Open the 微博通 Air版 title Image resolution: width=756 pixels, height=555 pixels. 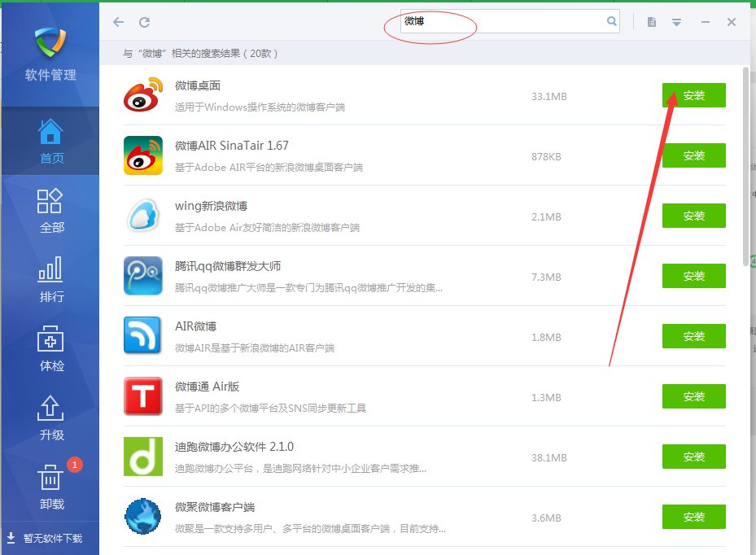click(207, 387)
